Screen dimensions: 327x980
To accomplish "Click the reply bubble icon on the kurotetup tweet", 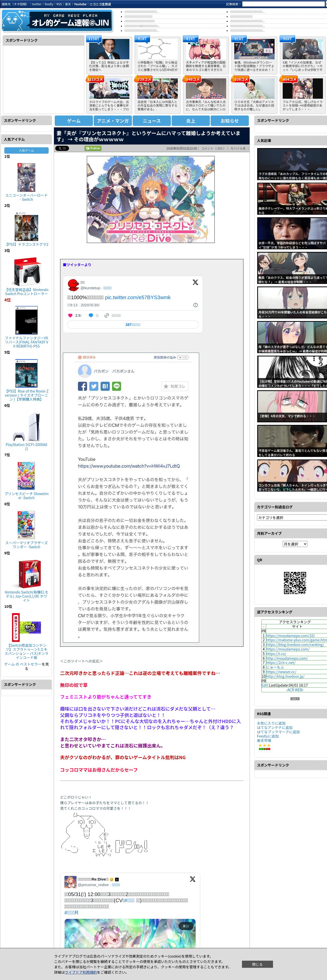I will [91, 315].
